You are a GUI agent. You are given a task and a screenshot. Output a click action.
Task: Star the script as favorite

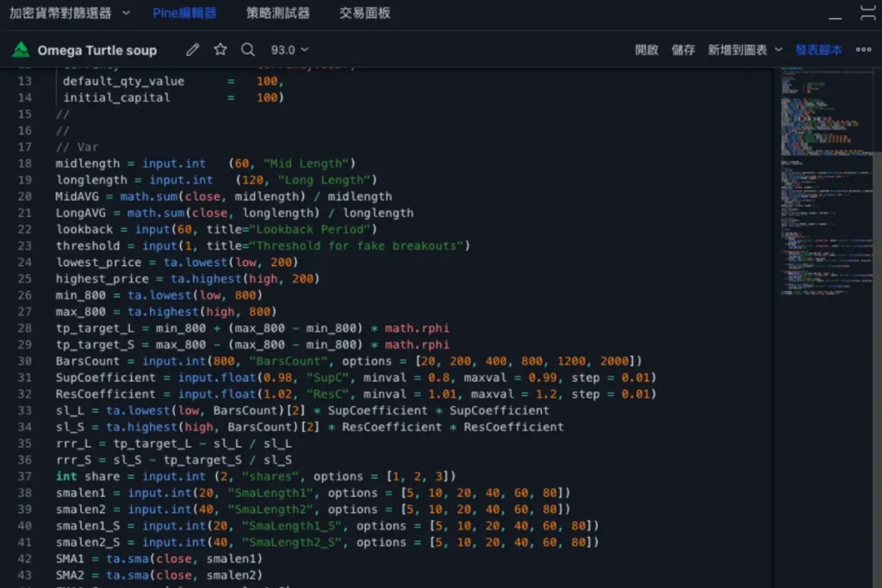point(220,50)
